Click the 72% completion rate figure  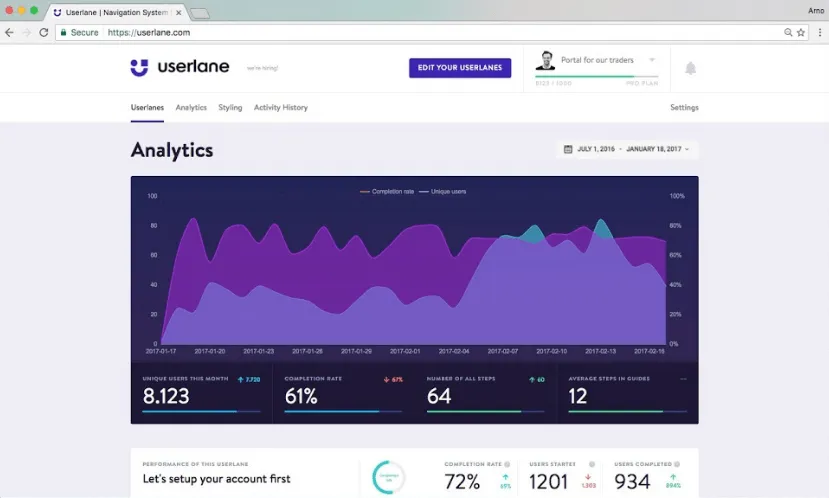click(x=462, y=482)
